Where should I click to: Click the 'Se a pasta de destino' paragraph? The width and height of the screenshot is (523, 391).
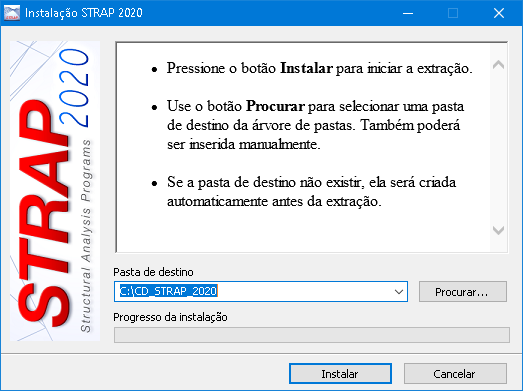click(312, 192)
